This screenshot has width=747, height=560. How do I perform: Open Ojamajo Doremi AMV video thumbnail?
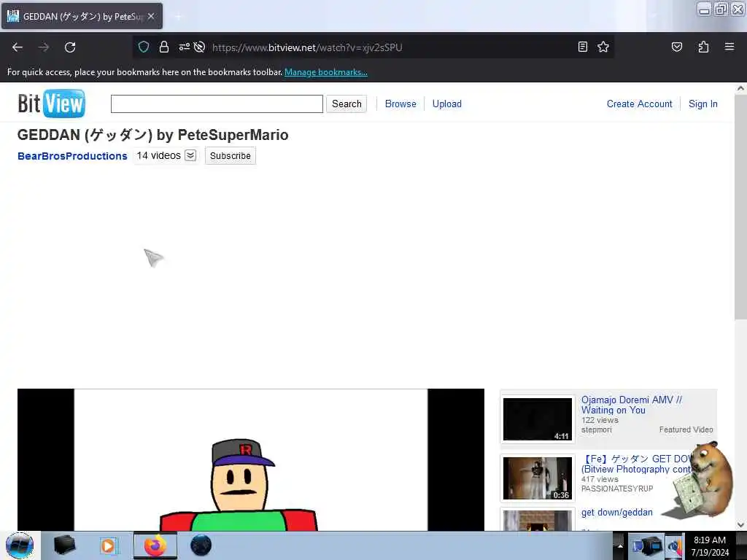point(538,419)
